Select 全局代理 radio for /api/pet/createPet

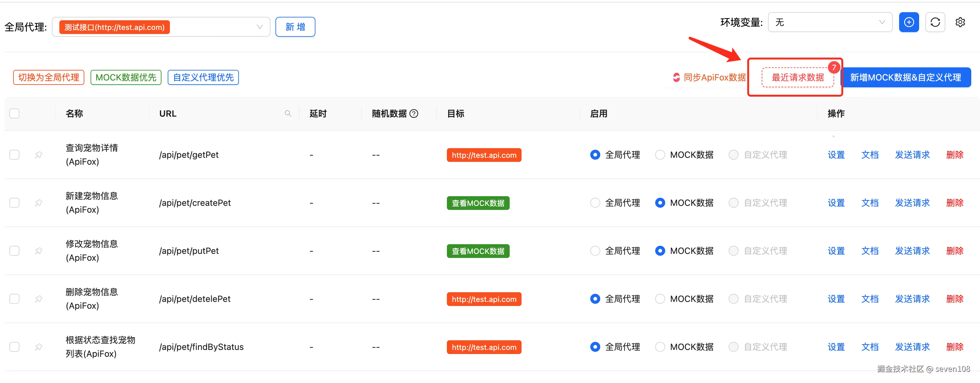[595, 203]
